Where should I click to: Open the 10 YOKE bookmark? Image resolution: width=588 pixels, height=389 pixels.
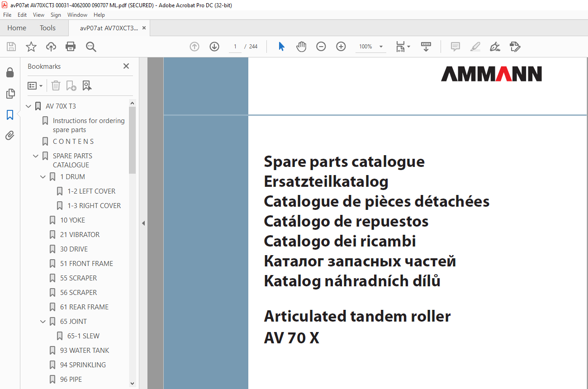[x=72, y=220]
